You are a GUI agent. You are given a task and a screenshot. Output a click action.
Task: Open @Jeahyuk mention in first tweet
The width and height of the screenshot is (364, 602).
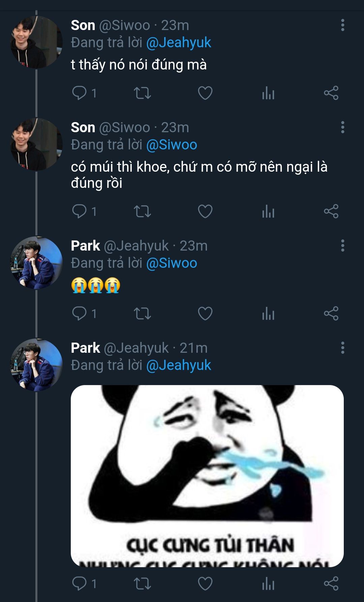click(x=179, y=43)
